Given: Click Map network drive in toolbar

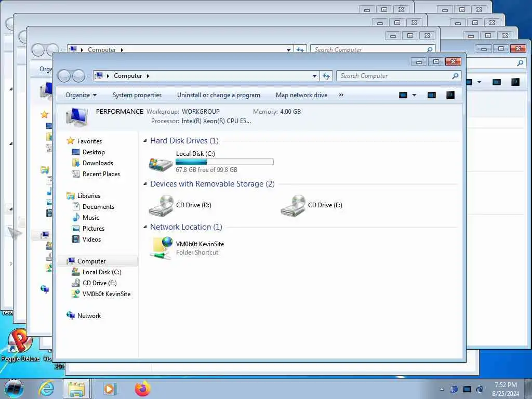Looking at the screenshot, I should pos(302,95).
